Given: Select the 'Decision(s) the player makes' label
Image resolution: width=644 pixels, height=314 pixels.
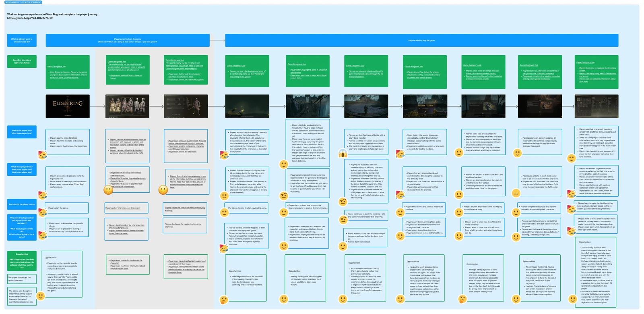Looking at the screenshot, I should point(22,204).
